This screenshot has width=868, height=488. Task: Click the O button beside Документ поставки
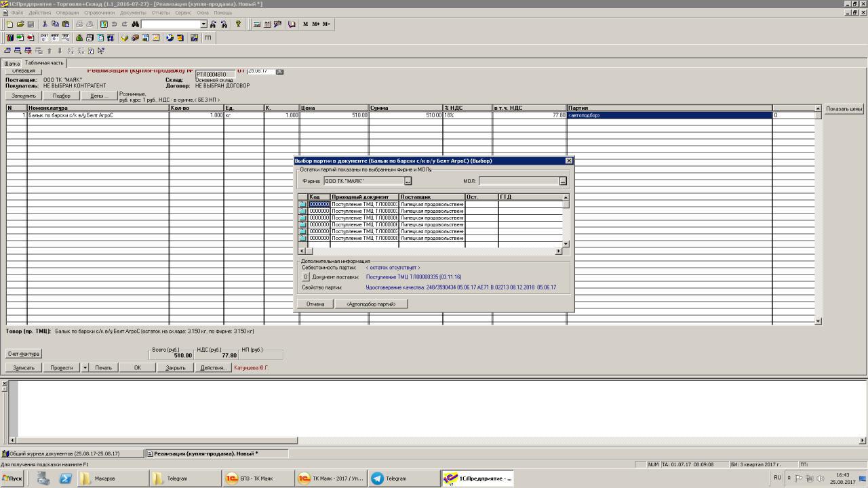305,277
